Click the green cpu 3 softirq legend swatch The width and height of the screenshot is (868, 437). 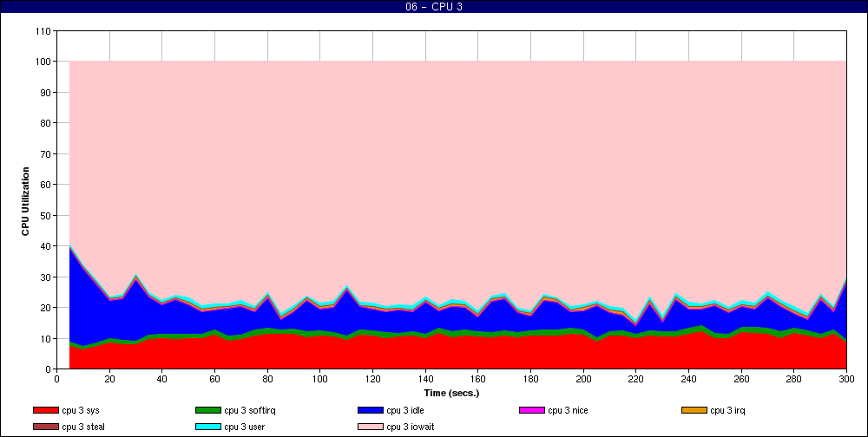(x=207, y=410)
